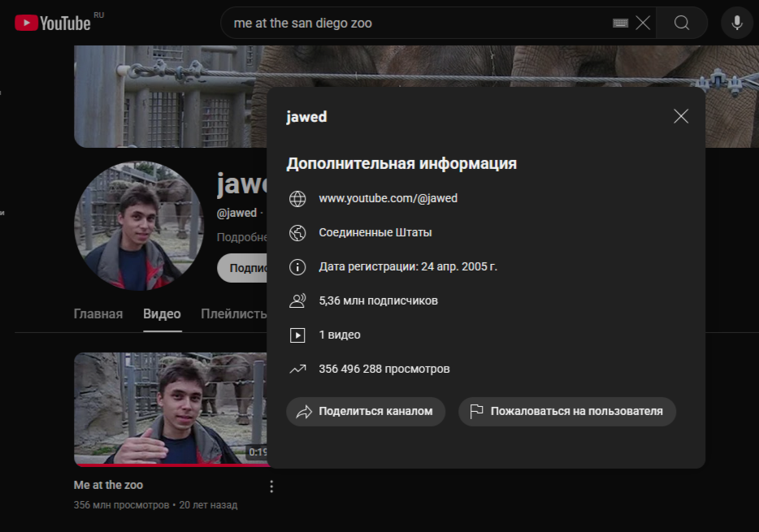The image size is (759, 532).
Task: Click the country globe icon
Action: click(x=297, y=232)
